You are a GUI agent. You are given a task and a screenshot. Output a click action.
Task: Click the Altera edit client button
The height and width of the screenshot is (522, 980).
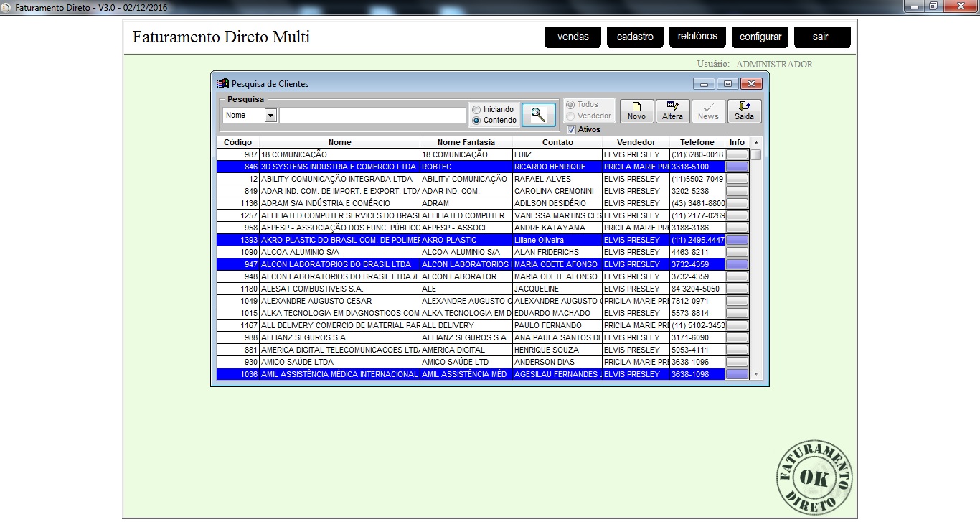(672, 111)
